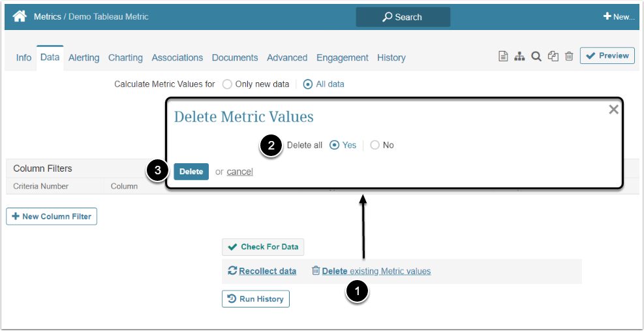This screenshot has height=331, width=644.
Task: Click the duplicate copy icon
Action: click(553, 57)
